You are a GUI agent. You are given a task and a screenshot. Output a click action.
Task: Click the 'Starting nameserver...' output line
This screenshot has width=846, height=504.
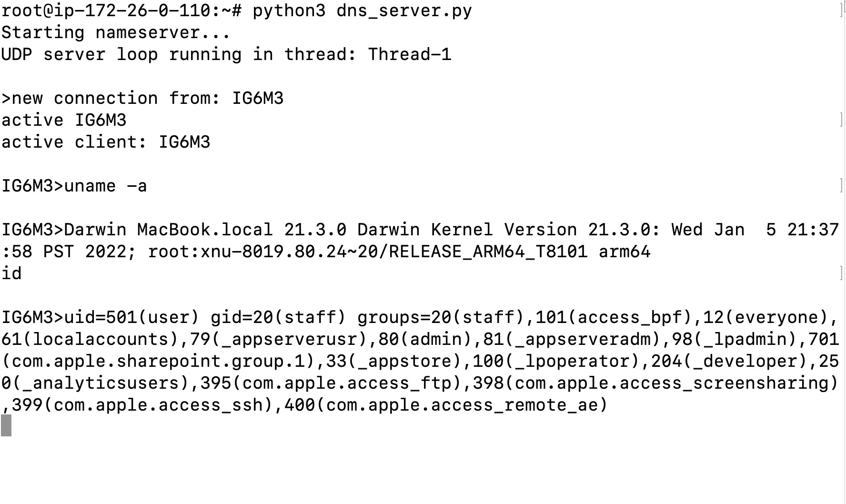tap(116, 32)
